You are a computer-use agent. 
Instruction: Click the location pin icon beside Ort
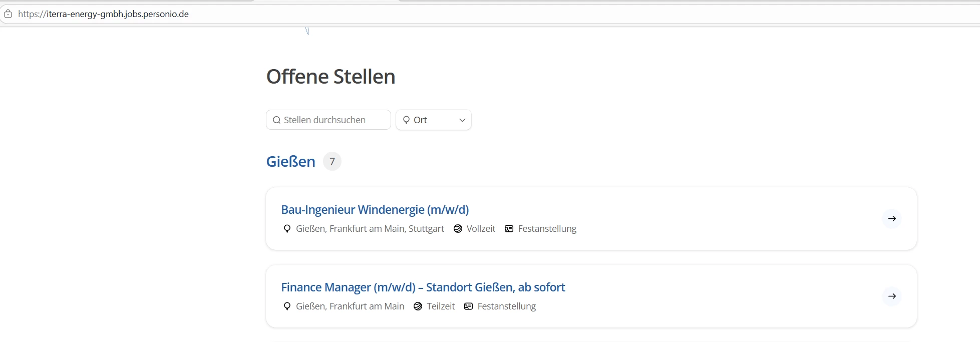pyautogui.click(x=406, y=120)
